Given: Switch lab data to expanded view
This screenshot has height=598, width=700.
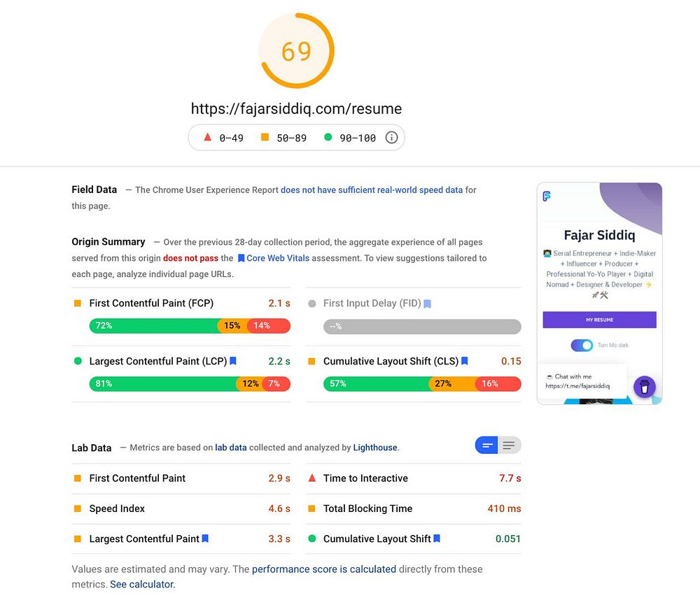Looking at the screenshot, I should pyautogui.click(x=509, y=446).
